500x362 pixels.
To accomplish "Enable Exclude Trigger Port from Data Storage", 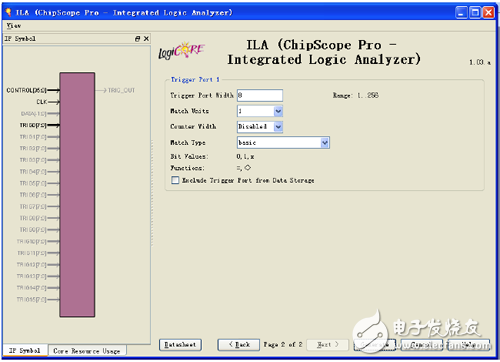I will pos(175,180).
